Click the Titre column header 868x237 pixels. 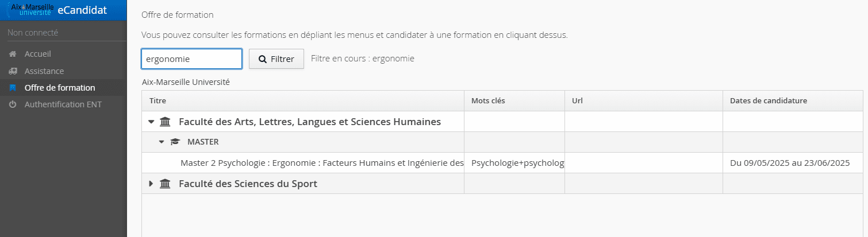click(158, 100)
